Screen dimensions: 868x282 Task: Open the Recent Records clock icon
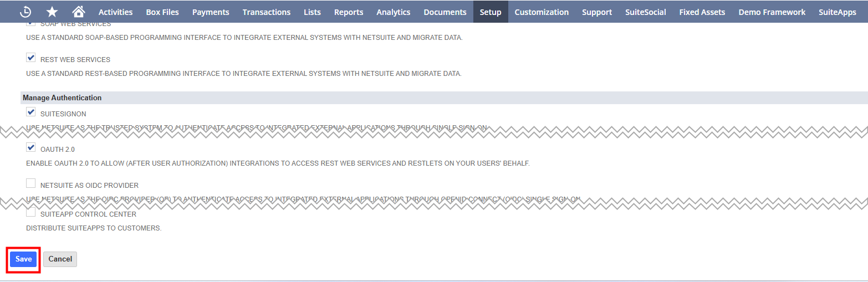25,12
